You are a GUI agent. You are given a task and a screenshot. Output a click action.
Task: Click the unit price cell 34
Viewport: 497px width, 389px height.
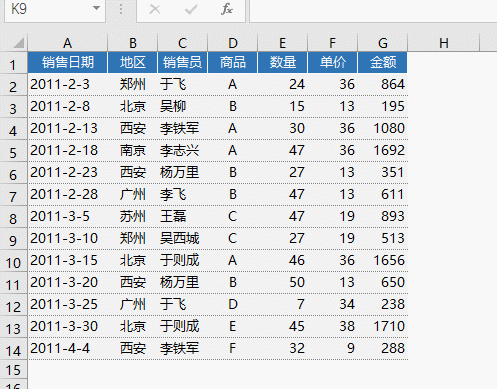pos(332,304)
